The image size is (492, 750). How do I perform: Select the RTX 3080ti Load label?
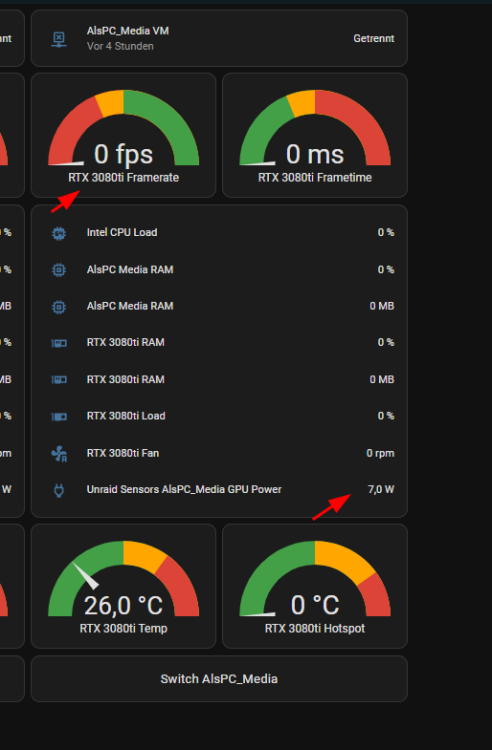126,416
